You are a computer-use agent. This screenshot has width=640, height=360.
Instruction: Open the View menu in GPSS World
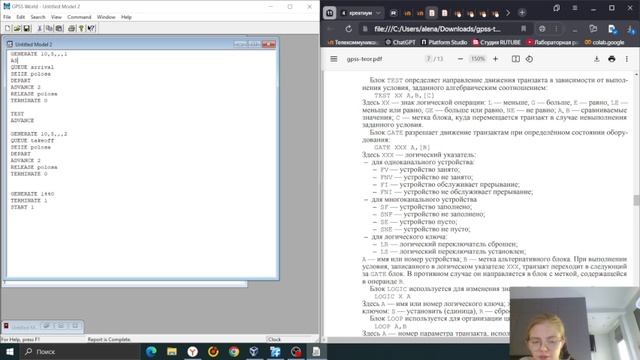click(x=56, y=17)
